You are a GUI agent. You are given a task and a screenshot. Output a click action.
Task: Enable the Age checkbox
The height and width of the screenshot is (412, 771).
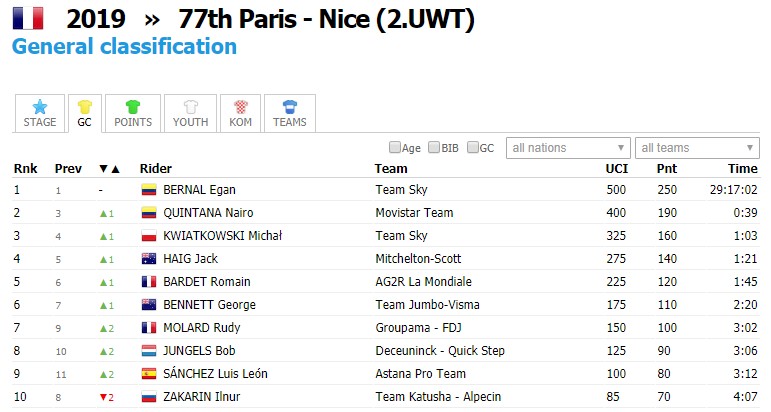click(394, 147)
